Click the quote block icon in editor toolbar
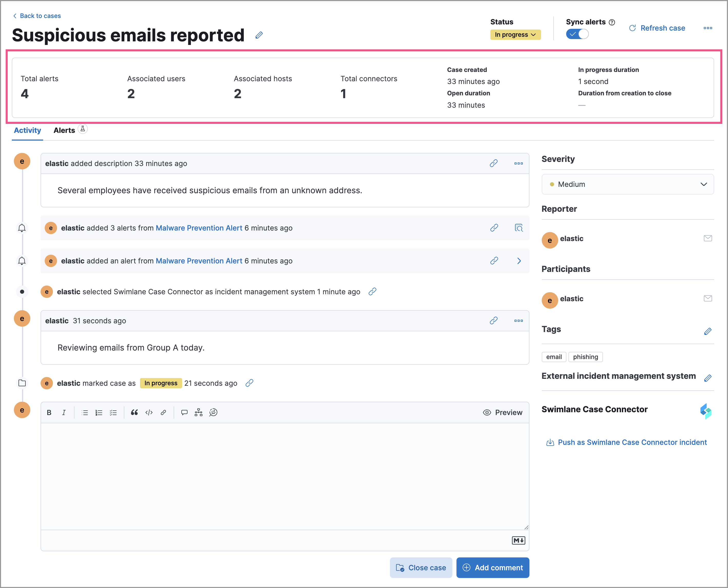 (134, 412)
